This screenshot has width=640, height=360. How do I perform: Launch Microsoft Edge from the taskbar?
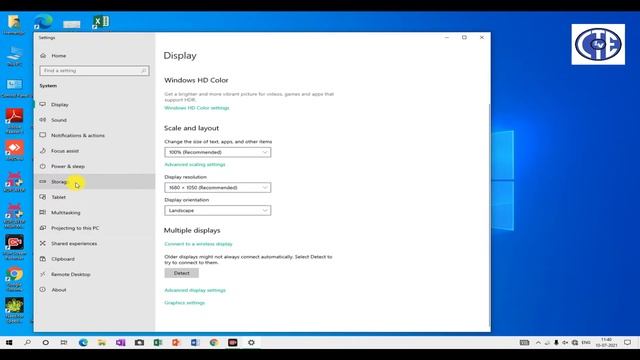[x=83, y=342]
